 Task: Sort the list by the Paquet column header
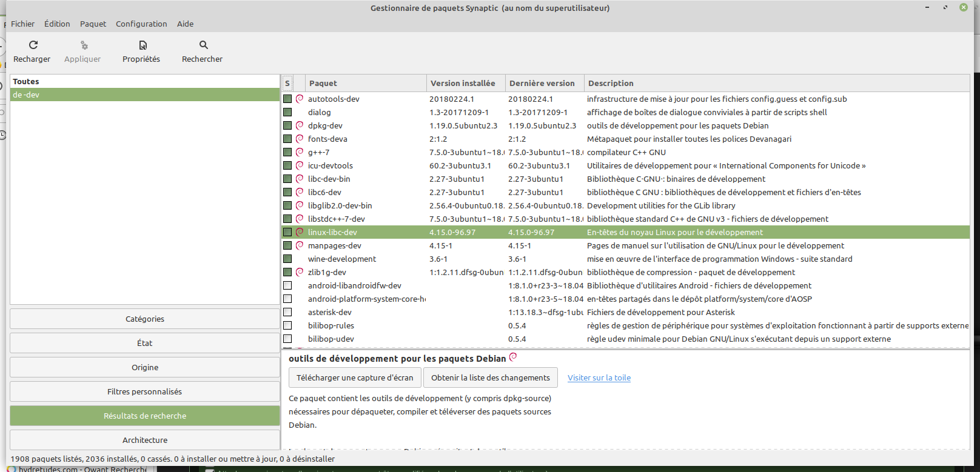click(365, 83)
